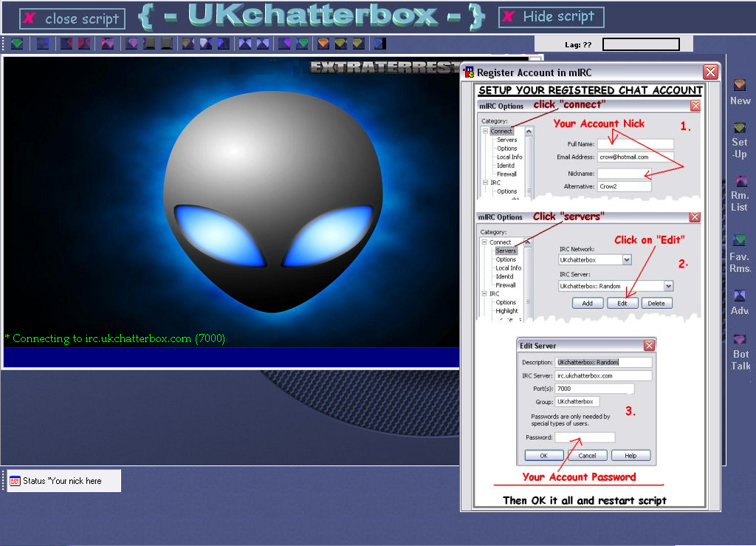Collapse the highlighted Connect tree node
Screen dimensions: 756x546
pyautogui.click(x=486, y=132)
